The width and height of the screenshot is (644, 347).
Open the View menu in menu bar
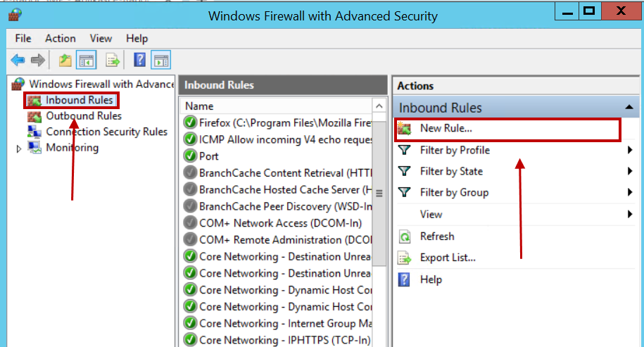(x=101, y=38)
